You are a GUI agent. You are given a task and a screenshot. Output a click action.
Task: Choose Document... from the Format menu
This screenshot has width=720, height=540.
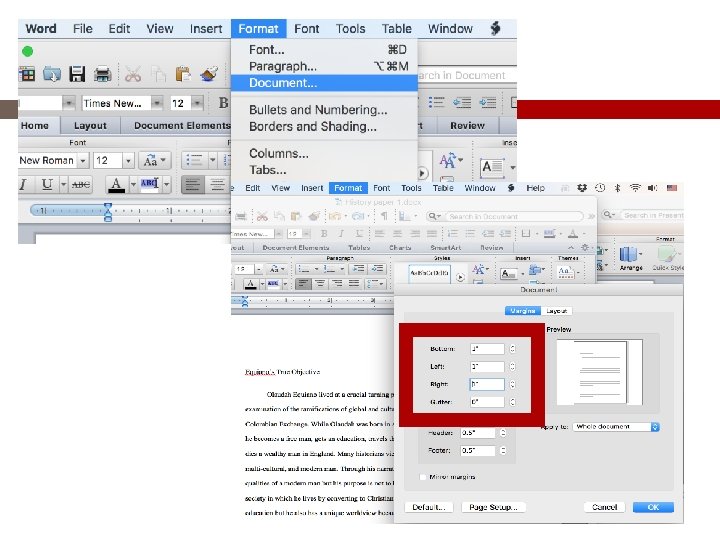click(x=324, y=83)
